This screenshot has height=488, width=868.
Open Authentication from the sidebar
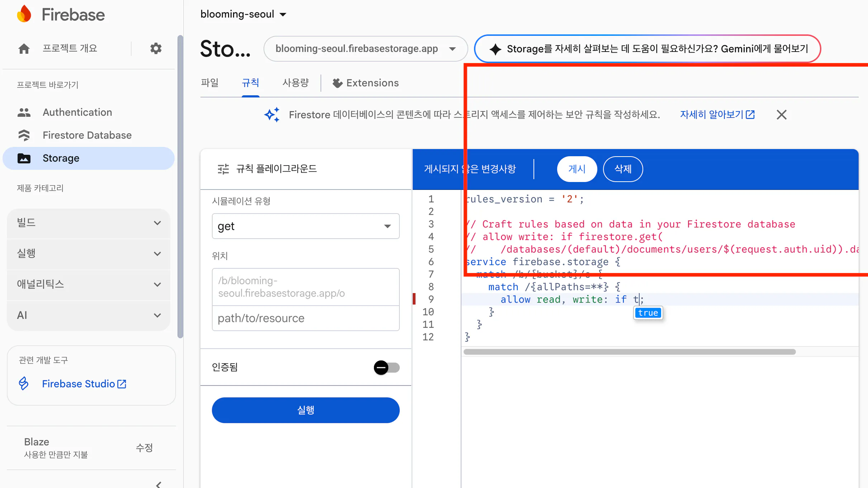click(77, 112)
